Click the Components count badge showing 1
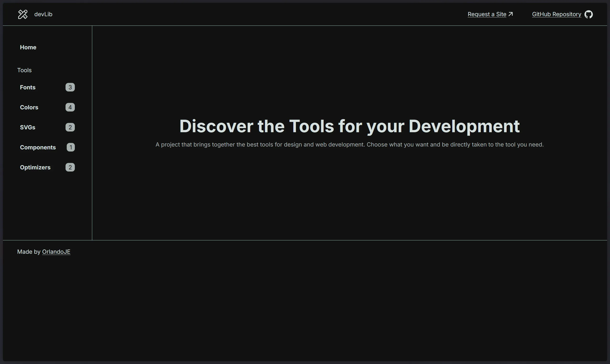Screen dimensions: 610x364 click(71, 147)
